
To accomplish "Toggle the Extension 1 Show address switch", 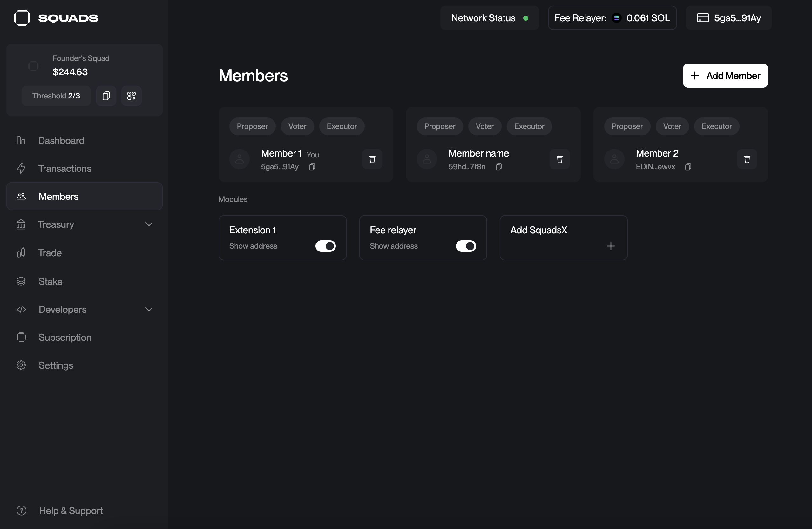I will (325, 246).
